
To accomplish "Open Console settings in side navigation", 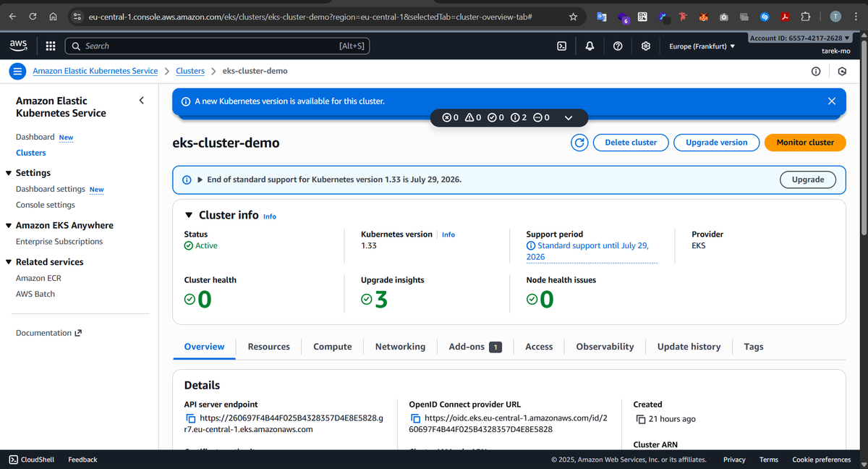I will pos(46,205).
